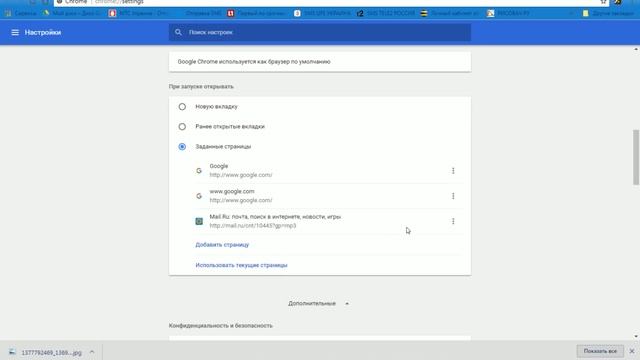640x360 pixels.
Task: Click the favicon beside www.google.com entry
Action: point(199,196)
